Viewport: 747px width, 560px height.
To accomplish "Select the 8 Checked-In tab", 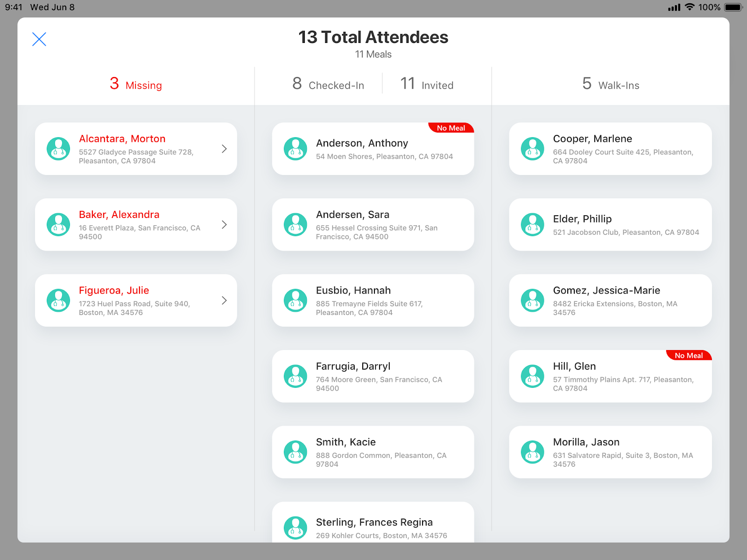I will [328, 84].
